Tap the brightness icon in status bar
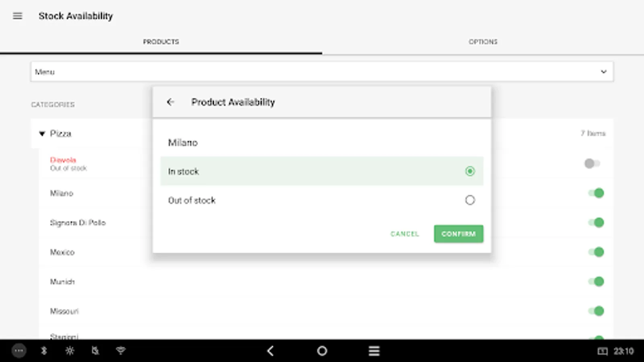644x362 pixels. pos(70,351)
